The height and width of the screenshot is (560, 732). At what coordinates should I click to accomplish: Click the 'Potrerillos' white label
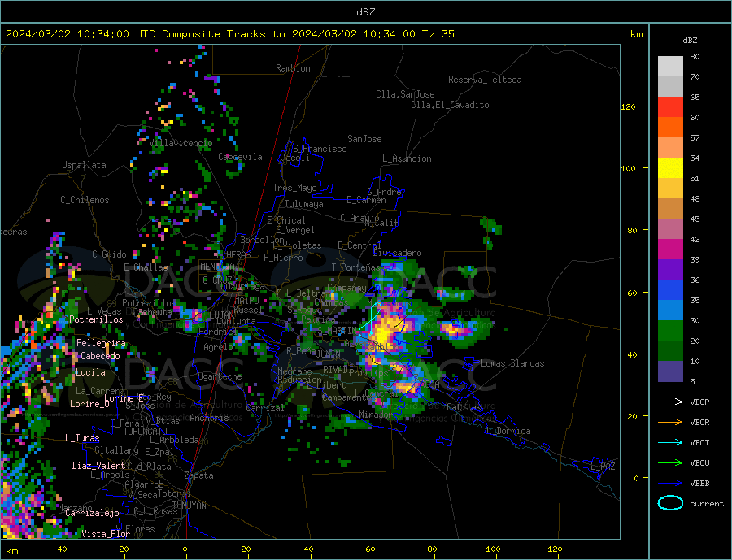coord(96,319)
